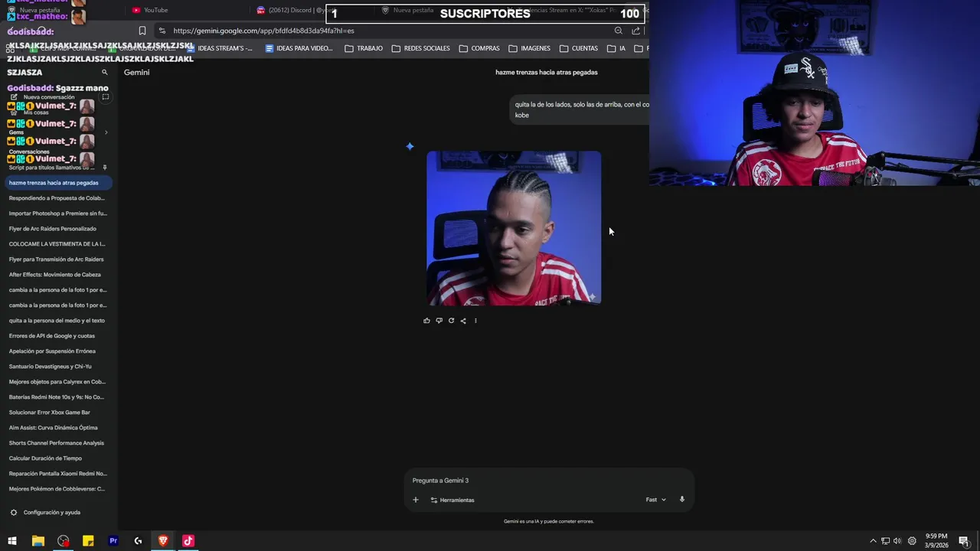Open 'Flyer de Arc Raiders Personalizado' conversation
Screen dimensions: 980x551
[53, 229]
